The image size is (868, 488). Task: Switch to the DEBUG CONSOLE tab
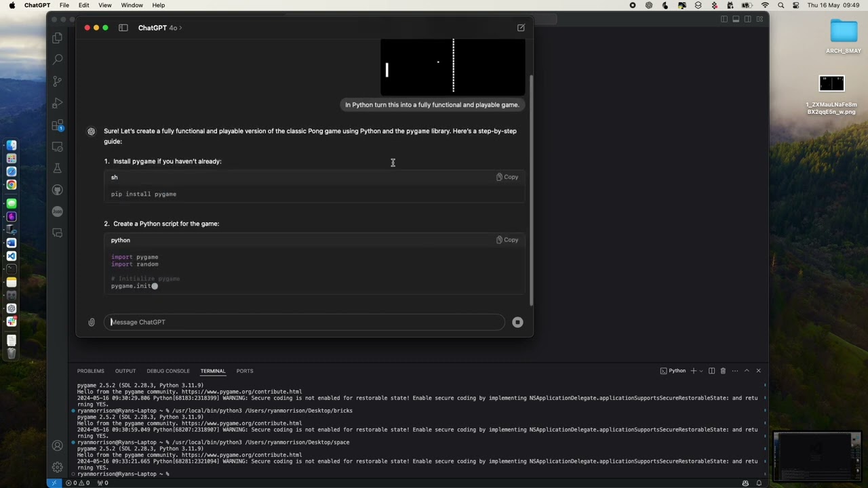pos(168,371)
